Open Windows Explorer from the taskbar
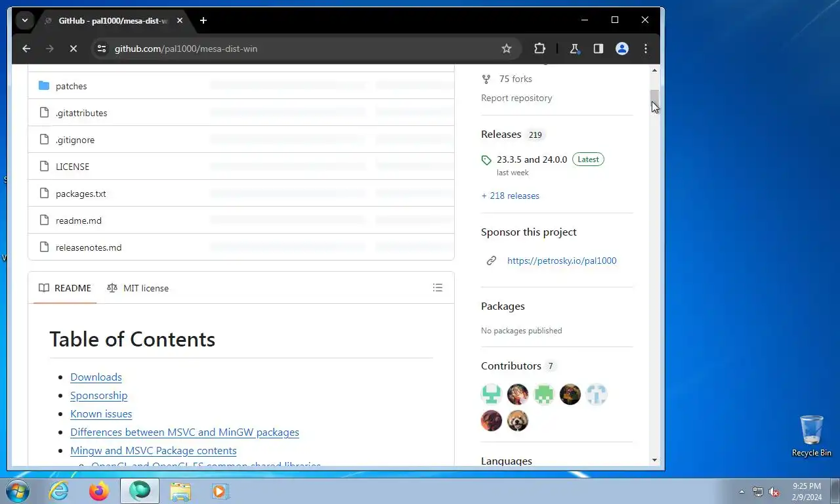 (180, 491)
